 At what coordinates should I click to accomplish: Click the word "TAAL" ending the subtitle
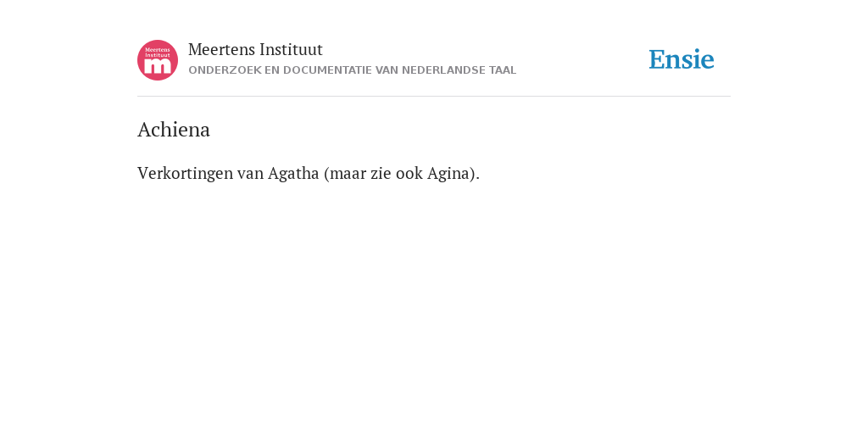click(503, 70)
